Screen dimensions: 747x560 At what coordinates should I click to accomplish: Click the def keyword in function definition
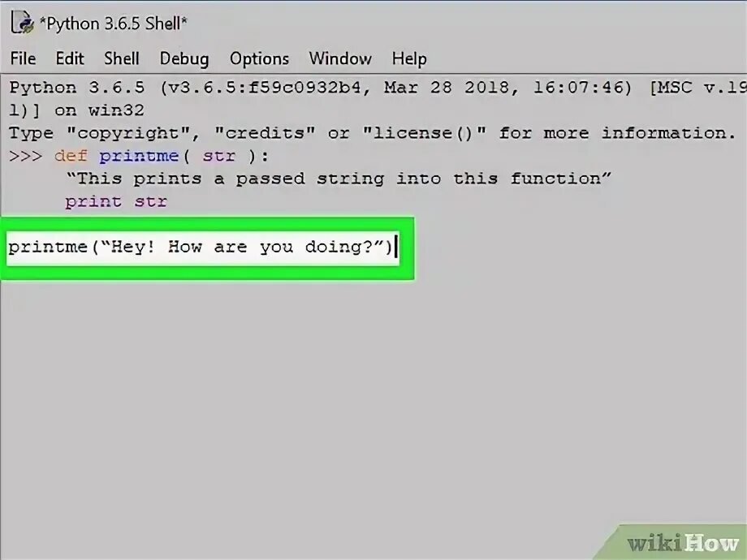coord(71,156)
